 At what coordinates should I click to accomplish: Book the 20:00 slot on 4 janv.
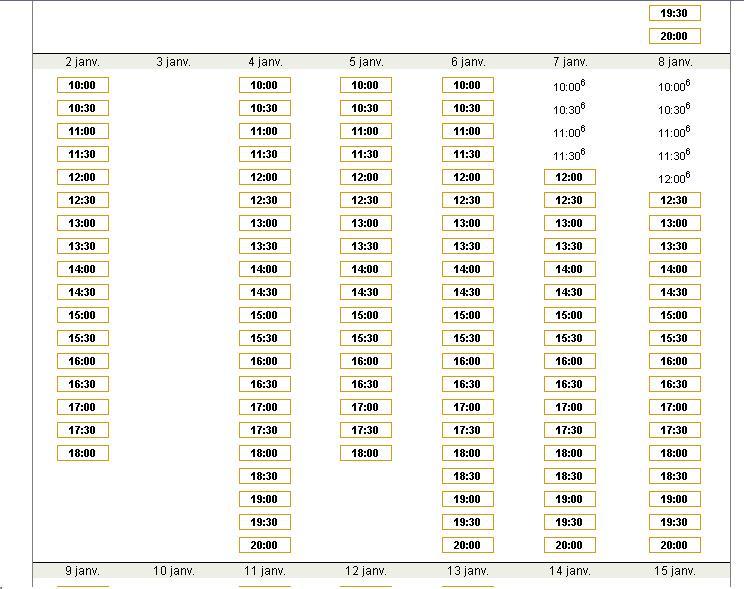coord(265,545)
